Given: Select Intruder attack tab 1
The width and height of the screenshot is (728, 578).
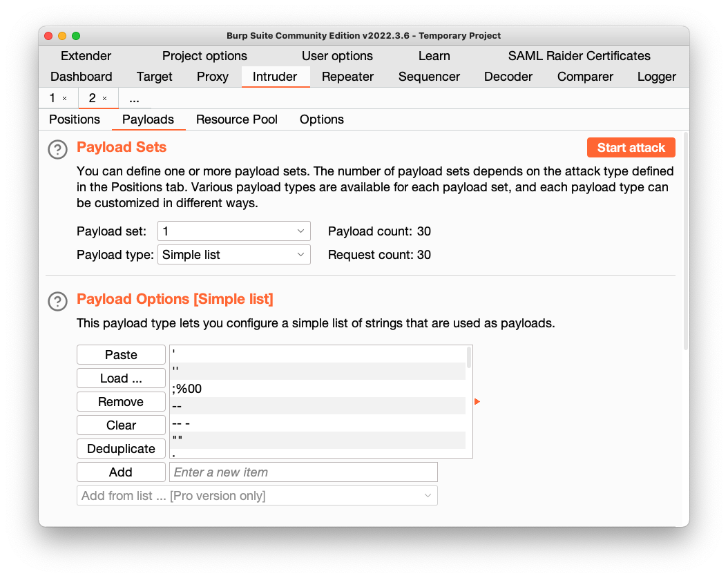Looking at the screenshot, I should [x=52, y=98].
